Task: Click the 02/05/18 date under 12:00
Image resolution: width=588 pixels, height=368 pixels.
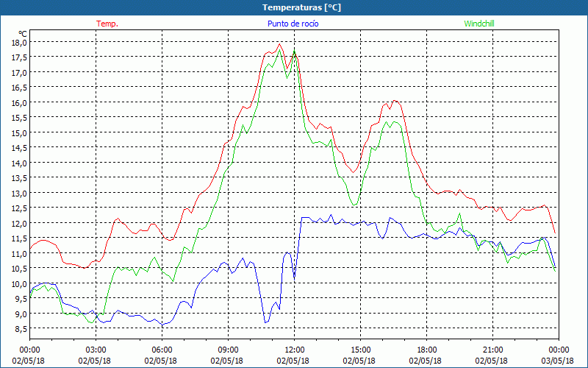Action: click(293, 361)
